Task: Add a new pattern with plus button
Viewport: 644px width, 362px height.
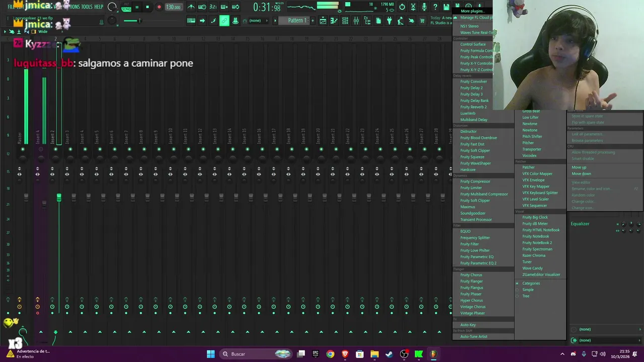Action: 312,21
